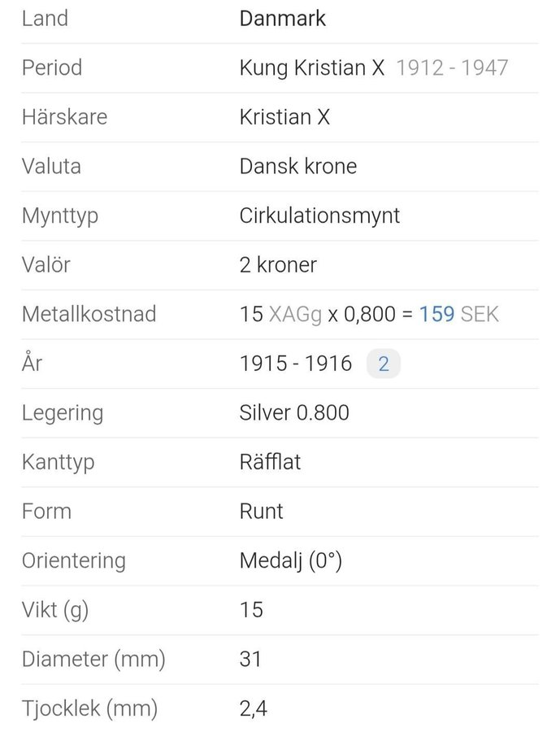Click the Cirkulationsmynt coin type value
The width and height of the screenshot is (560, 732).
[319, 216]
